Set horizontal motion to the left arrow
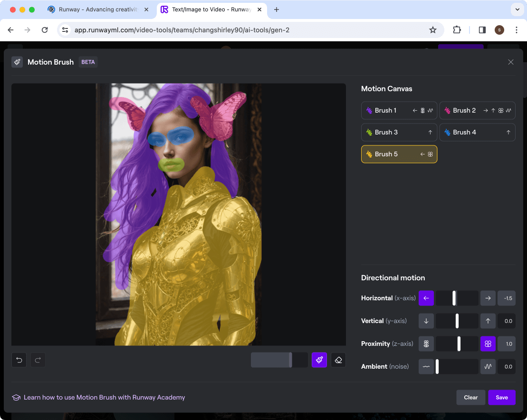The height and width of the screenshot is (420, 527). (426, 298)
